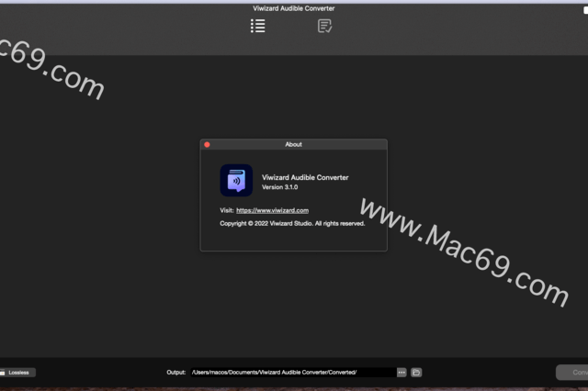Open the converted history icon

[324, 26]
